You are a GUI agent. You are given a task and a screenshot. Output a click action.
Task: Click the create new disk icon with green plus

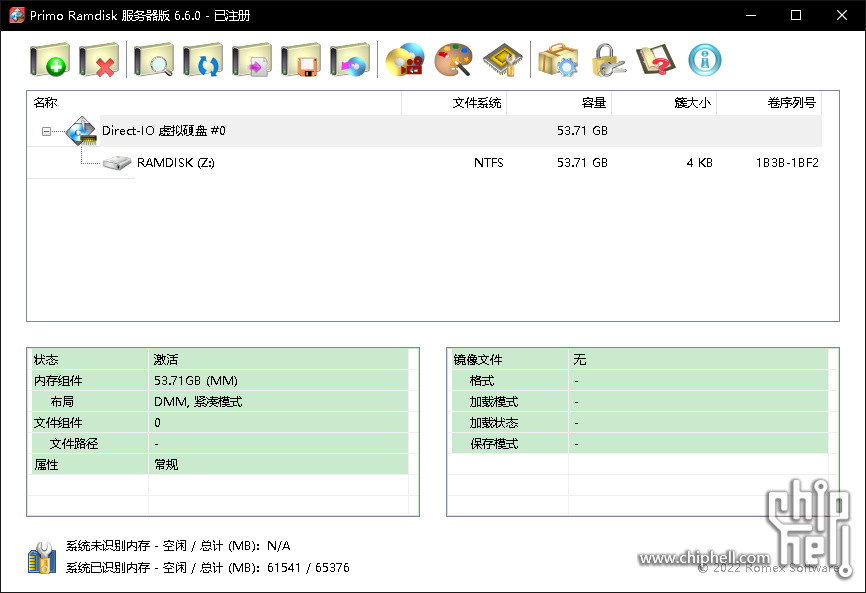pos(50,60)
